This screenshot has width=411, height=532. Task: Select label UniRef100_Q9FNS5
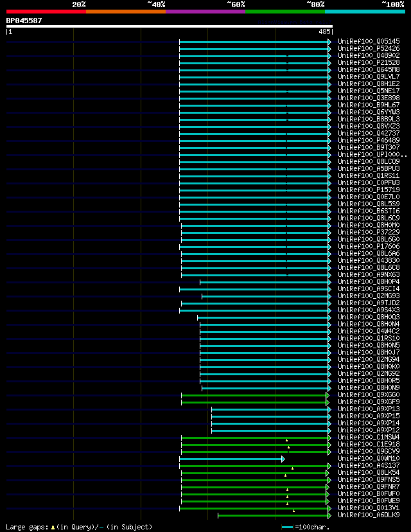[x=369, y=480]
